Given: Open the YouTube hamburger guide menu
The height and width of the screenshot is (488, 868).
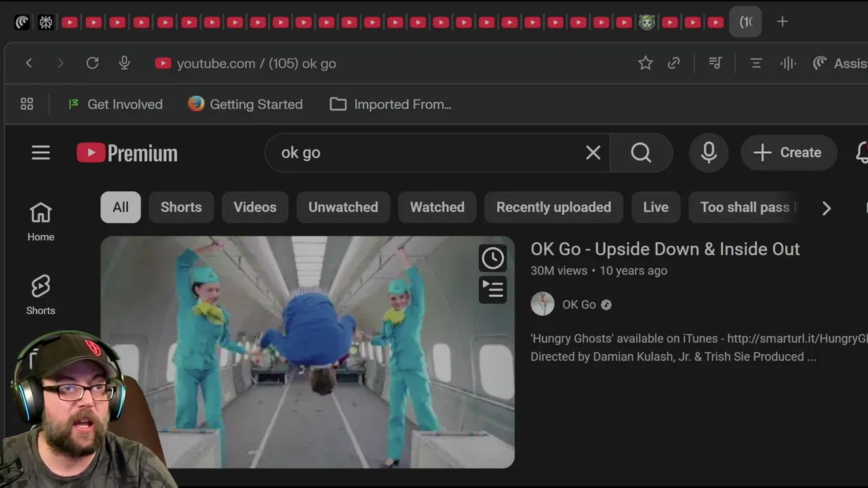Looking at the screenshot, I should [x=41, y=152].
